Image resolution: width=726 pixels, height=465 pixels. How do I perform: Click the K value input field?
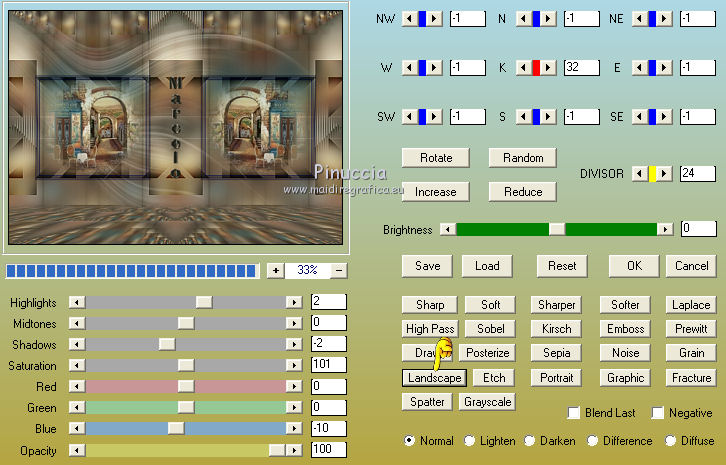(580, 68)
